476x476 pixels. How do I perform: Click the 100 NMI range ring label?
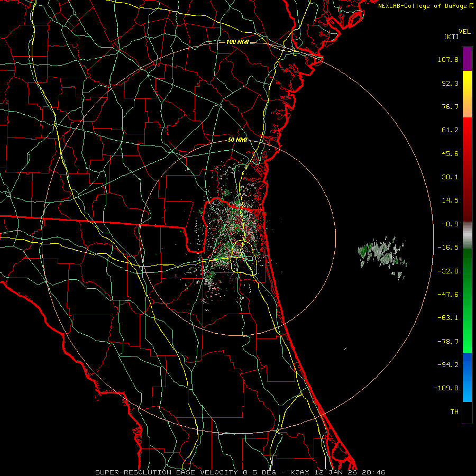pyautogui.click(x=237, y=42)
